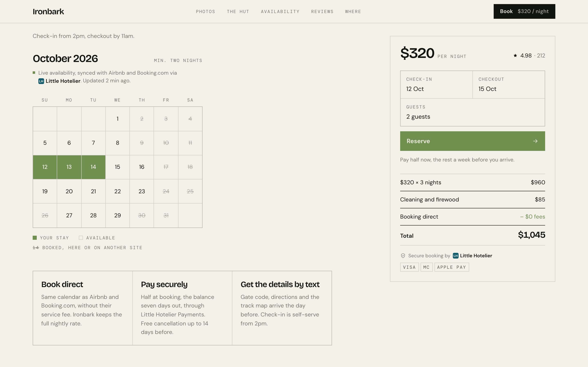Expand the Guests selector

pos(473,112)
